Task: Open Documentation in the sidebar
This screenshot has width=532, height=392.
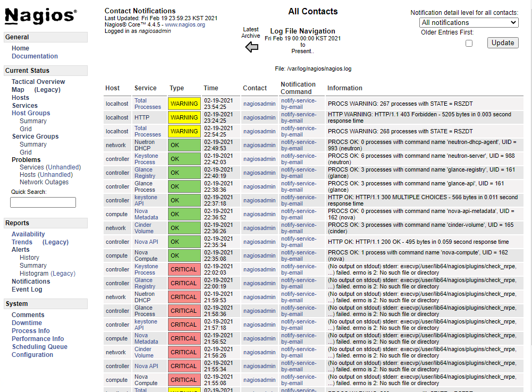Action: (x=35, y=56)
